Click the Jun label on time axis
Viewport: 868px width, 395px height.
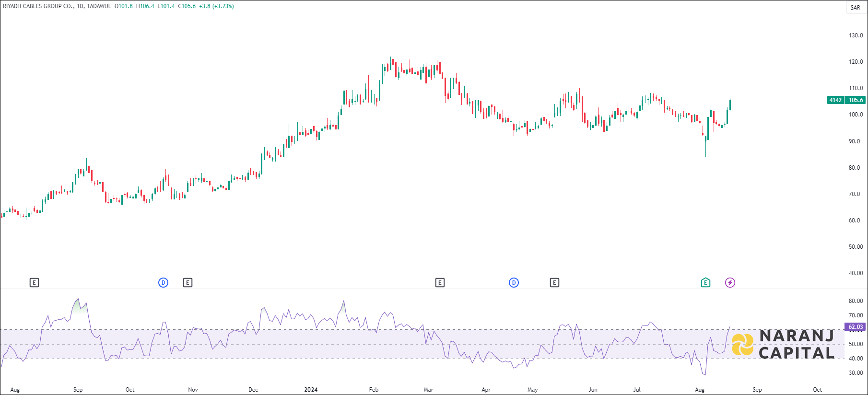point(593,390)
